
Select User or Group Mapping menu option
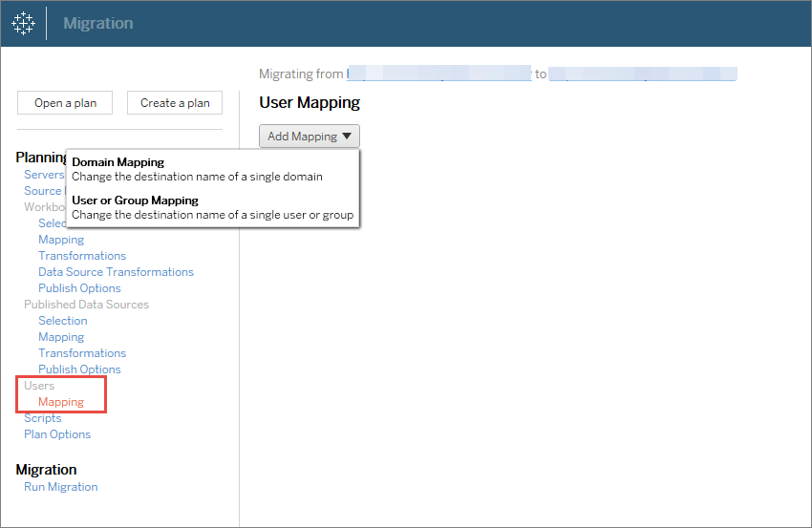tap(135, 201)
